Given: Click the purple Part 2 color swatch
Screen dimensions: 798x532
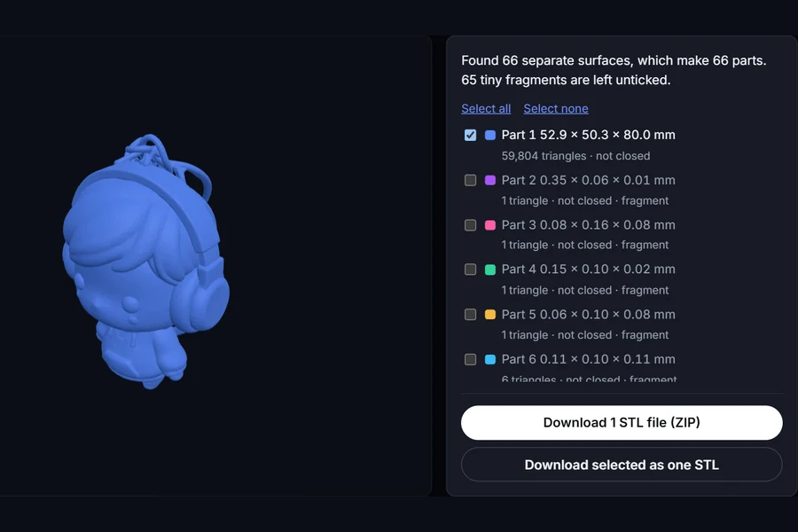Looking at the screenshot, I should coord(490,180).
